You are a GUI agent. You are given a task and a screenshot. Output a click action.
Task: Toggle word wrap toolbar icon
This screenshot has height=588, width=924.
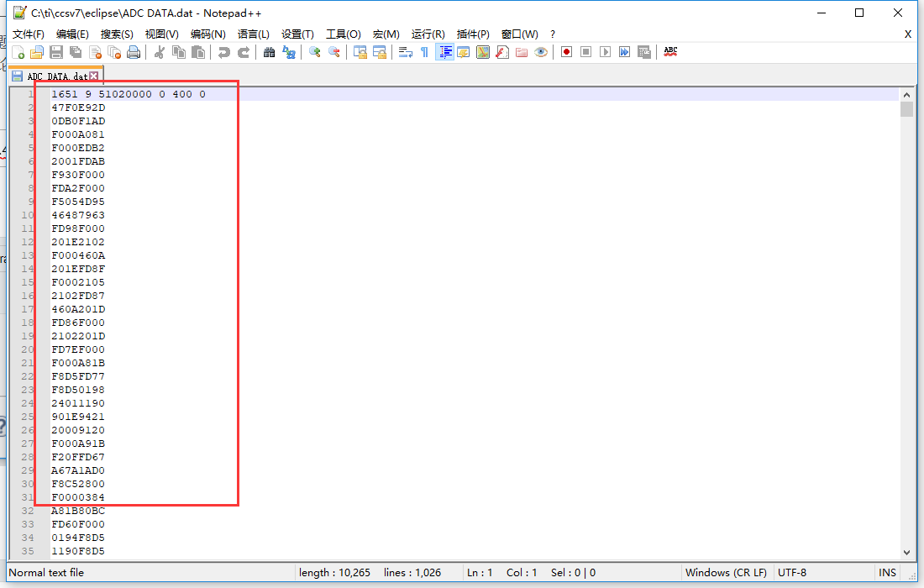[x=406, y=52]
